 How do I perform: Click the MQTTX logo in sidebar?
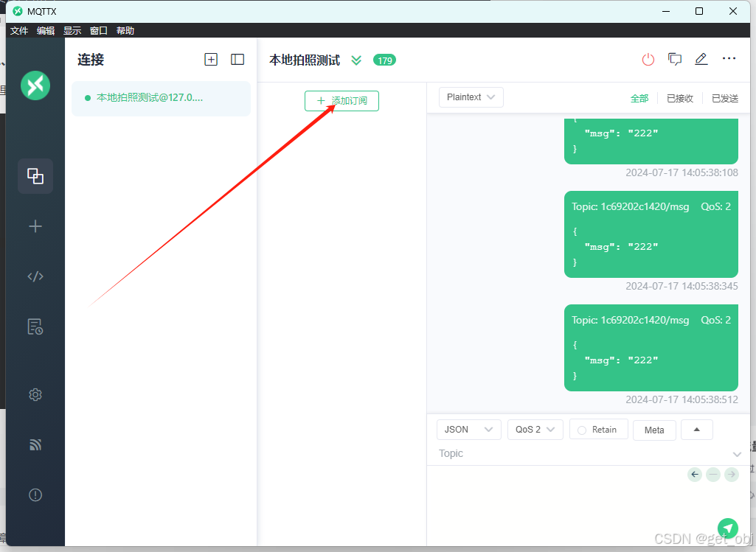[x=35, y=85]
